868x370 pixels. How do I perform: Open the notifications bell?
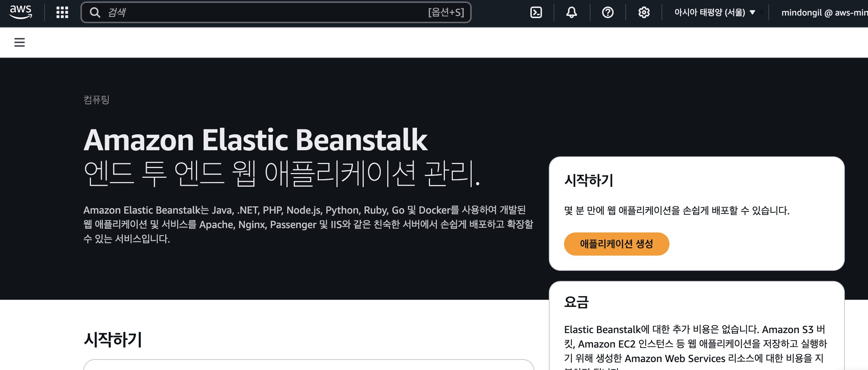tap(572, 12)
